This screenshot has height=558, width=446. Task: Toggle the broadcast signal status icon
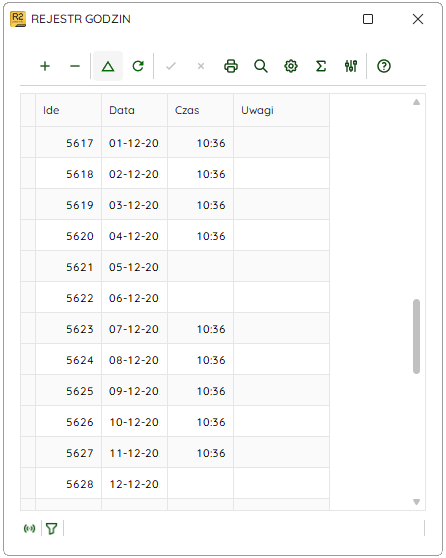[30, 529]
